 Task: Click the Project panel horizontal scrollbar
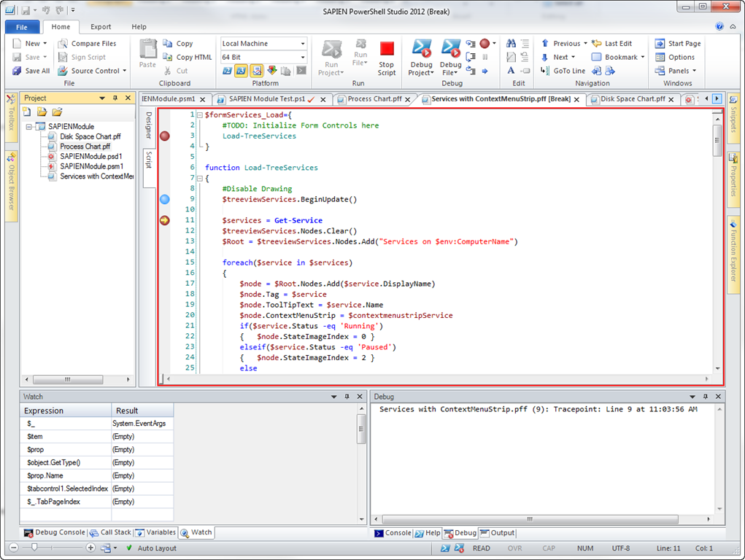67,379
